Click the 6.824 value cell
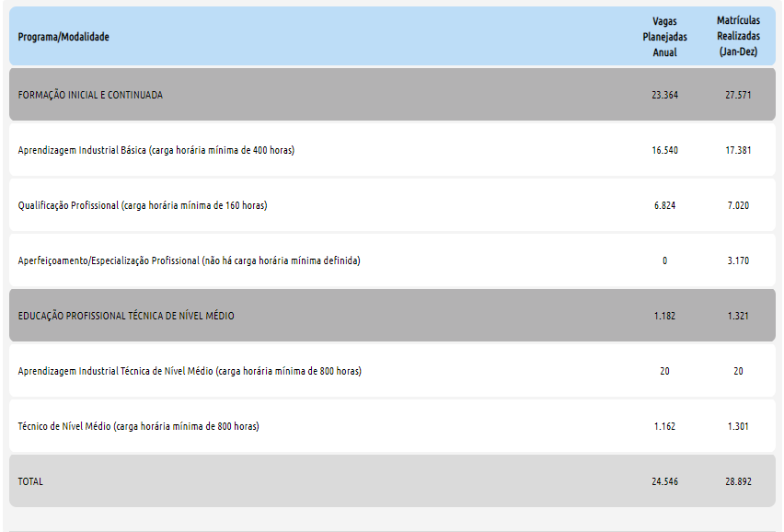 tap(664, 205)
